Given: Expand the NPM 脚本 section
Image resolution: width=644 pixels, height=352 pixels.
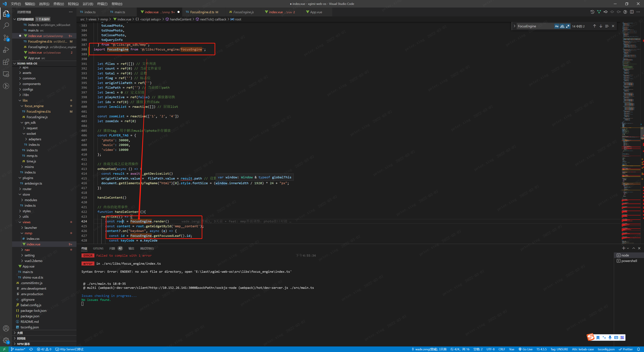Looking at the screenshot, I should tap(23, 344).
